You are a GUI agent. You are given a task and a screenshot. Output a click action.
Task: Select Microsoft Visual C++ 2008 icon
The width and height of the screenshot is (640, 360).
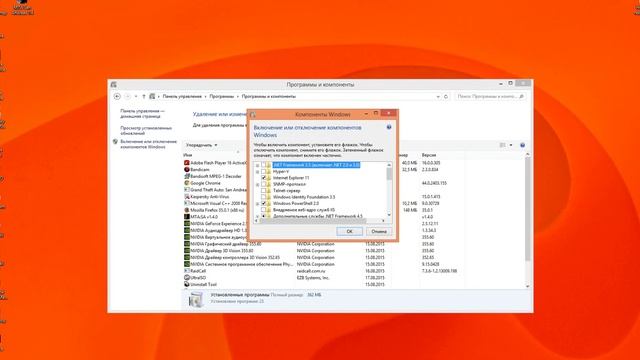point(187,203)
